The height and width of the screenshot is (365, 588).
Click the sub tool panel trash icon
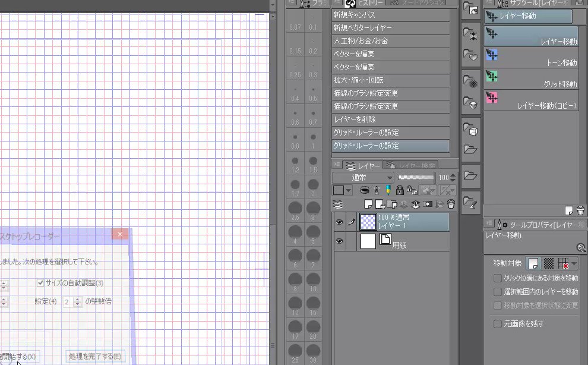(580, 210)
